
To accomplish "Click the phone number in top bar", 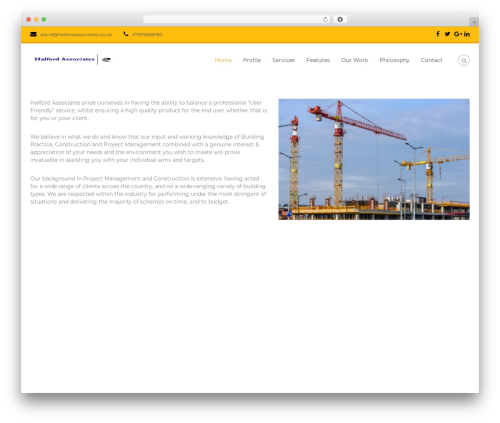I will click(x=147, y=34).
